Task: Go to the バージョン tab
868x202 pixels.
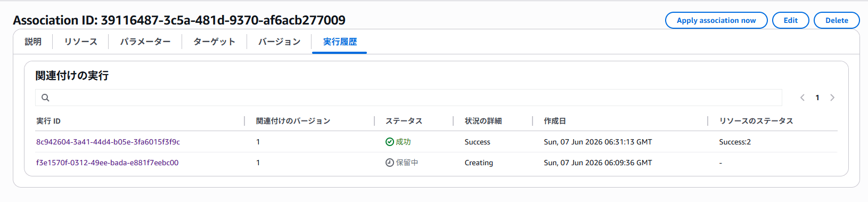Action: click(280, 42)
